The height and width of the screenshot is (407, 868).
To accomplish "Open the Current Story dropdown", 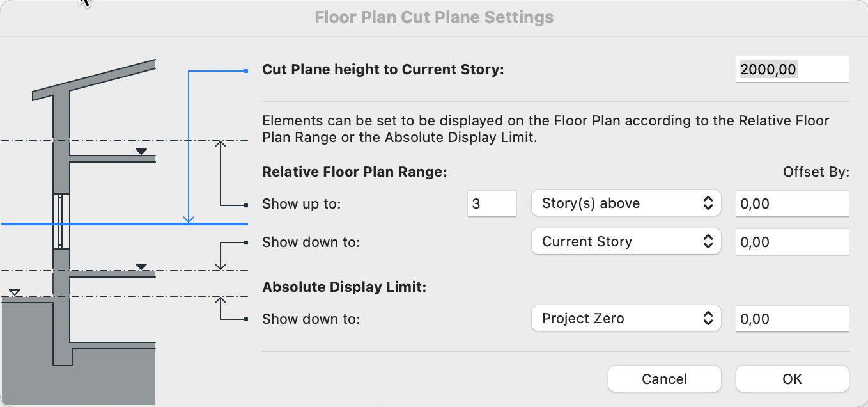I will click(x=626, y=242).
